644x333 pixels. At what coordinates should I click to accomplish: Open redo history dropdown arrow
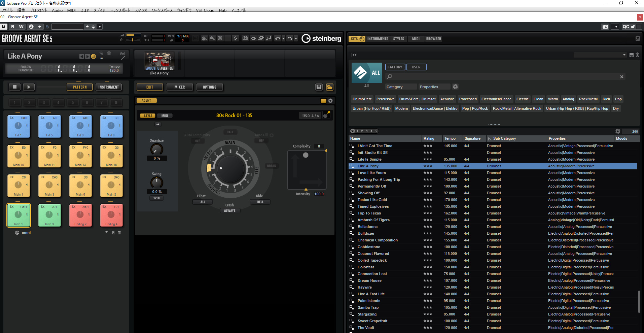(296, 38)
